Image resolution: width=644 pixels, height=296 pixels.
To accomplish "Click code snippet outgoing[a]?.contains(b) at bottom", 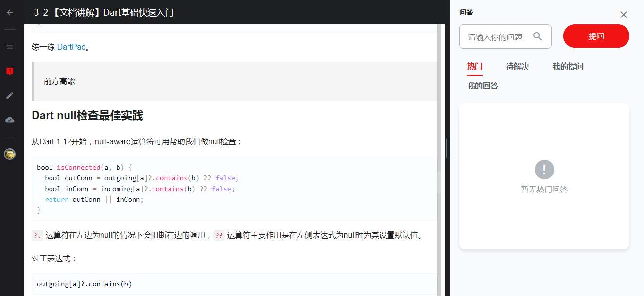I will (x=85, y=284).
